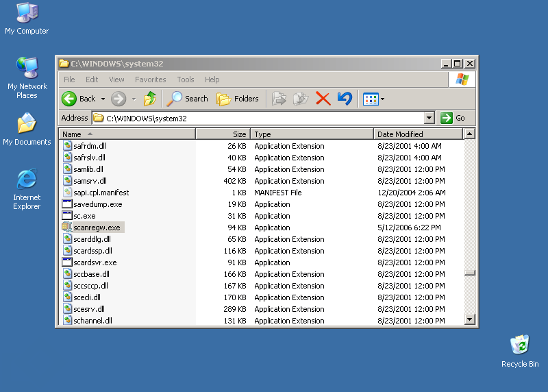This screenshot has width=548, height=392.
Task: Show the Folders pane
Action: [237, 99]
